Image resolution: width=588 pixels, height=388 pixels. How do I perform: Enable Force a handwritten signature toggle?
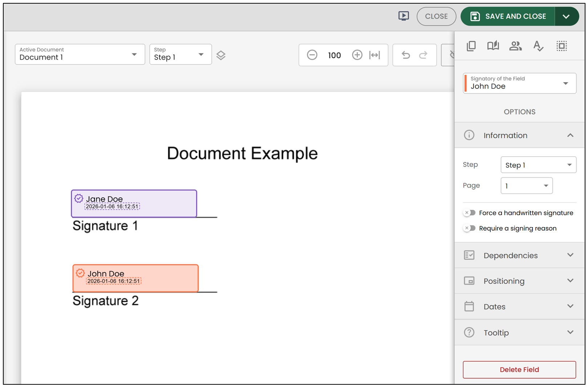point(469,213)
